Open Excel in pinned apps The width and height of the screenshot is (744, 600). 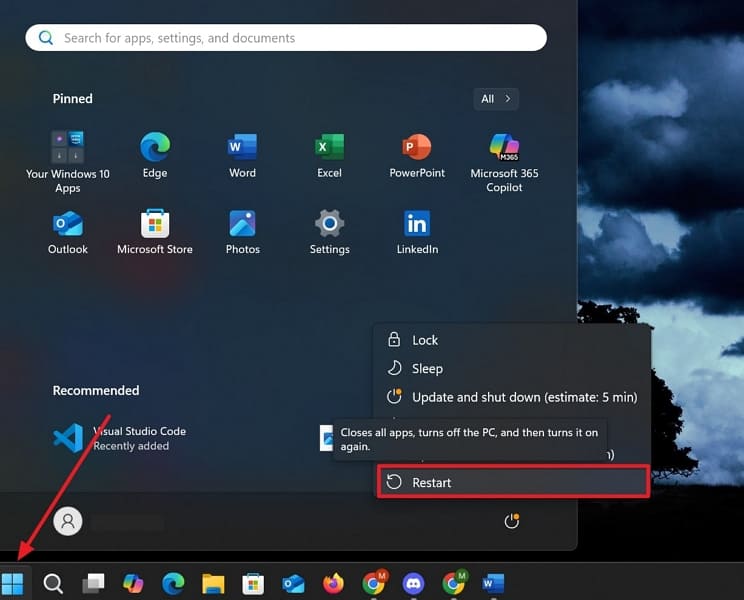tap(329, 155)
